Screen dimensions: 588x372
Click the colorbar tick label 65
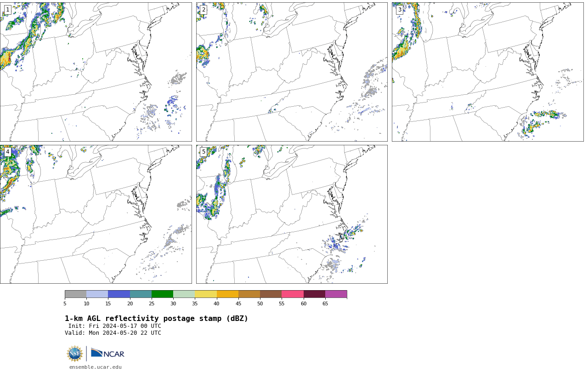(x=325, y=303)
